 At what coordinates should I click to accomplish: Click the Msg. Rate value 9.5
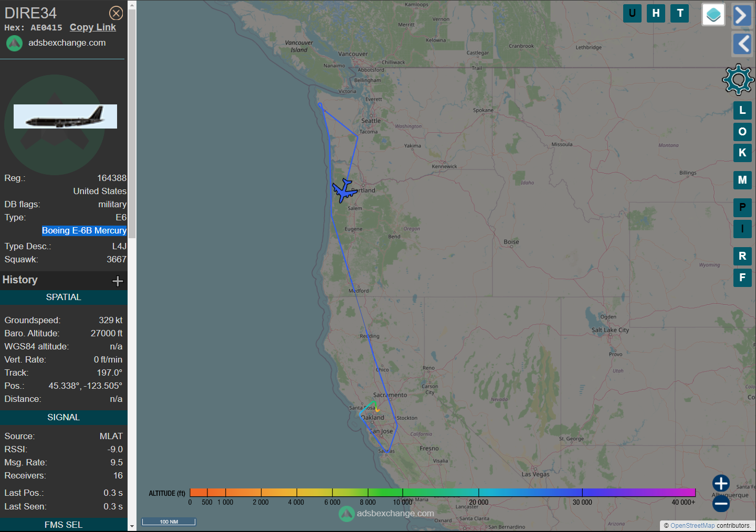click(x=117, y=463)
